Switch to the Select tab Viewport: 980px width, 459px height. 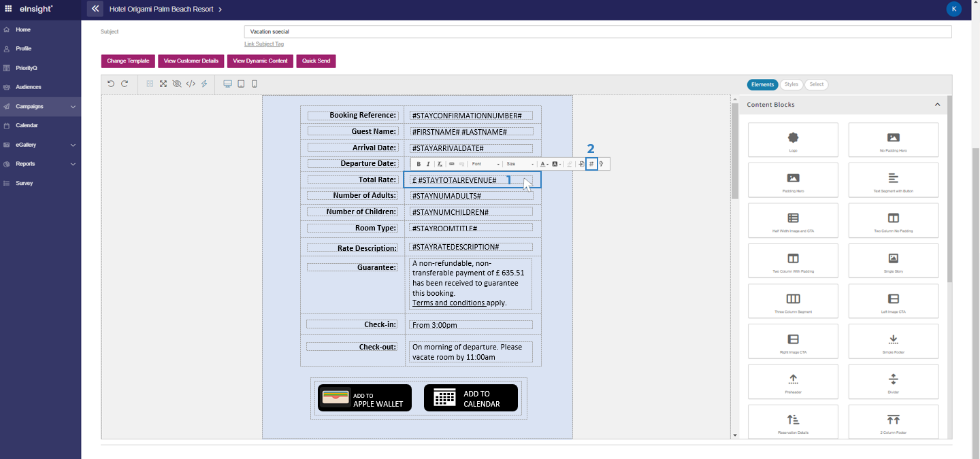[x=817, y=85]
